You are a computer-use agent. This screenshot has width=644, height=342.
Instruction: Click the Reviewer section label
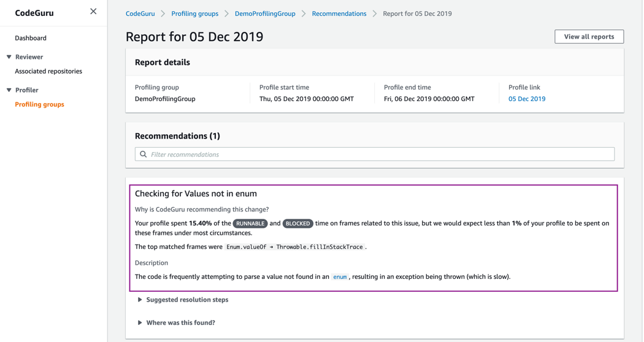coord(29,56)
